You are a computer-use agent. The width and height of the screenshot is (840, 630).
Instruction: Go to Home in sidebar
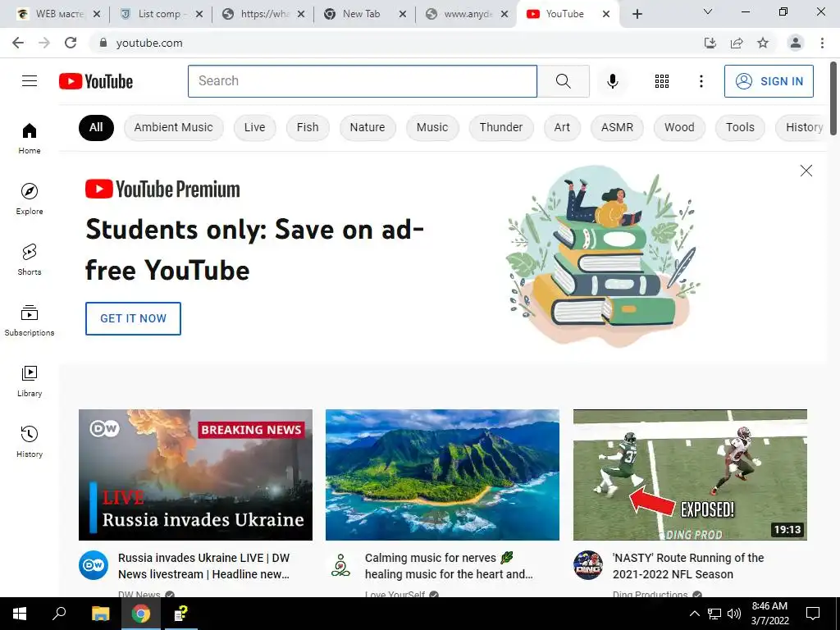(30, 138)
